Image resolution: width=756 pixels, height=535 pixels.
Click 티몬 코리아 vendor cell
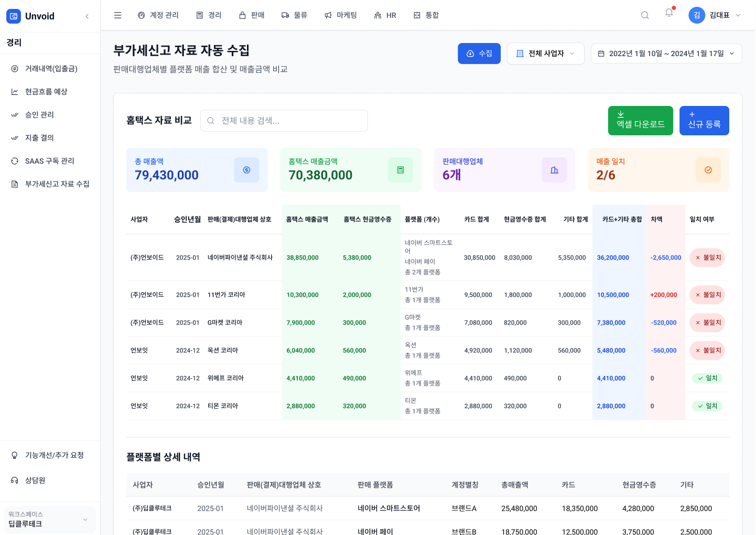coord(223,406)
